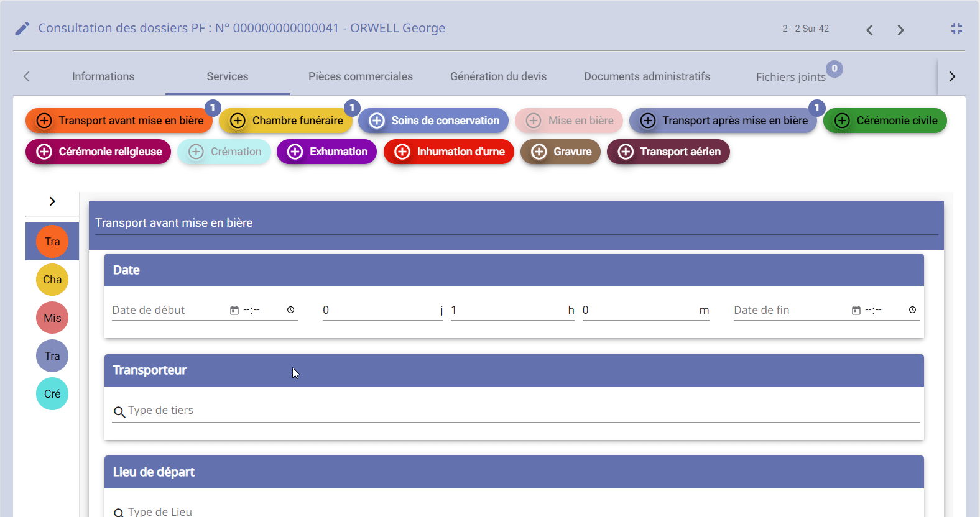
Task: Click the Crémation service button
Action: coord(224,152)
